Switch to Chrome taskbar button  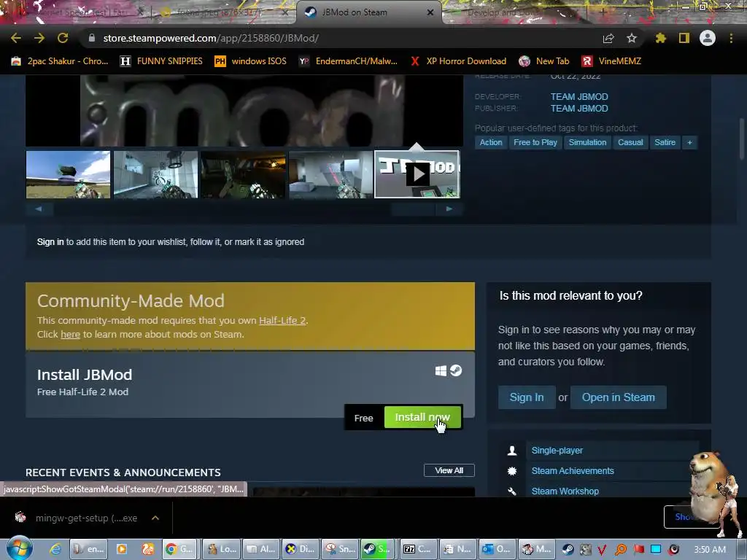179,549
